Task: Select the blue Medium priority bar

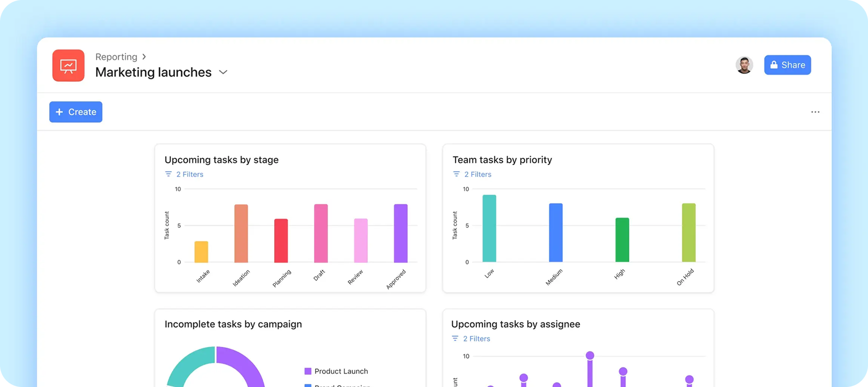Action: point(556,233)
